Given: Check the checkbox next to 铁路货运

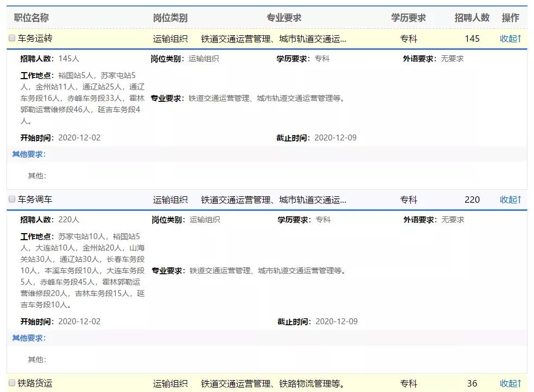Looking at the screenshot, I should [11, 383].
